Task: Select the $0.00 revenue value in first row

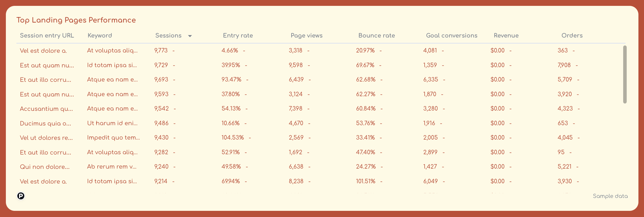Action: click(x=497, y=50)
